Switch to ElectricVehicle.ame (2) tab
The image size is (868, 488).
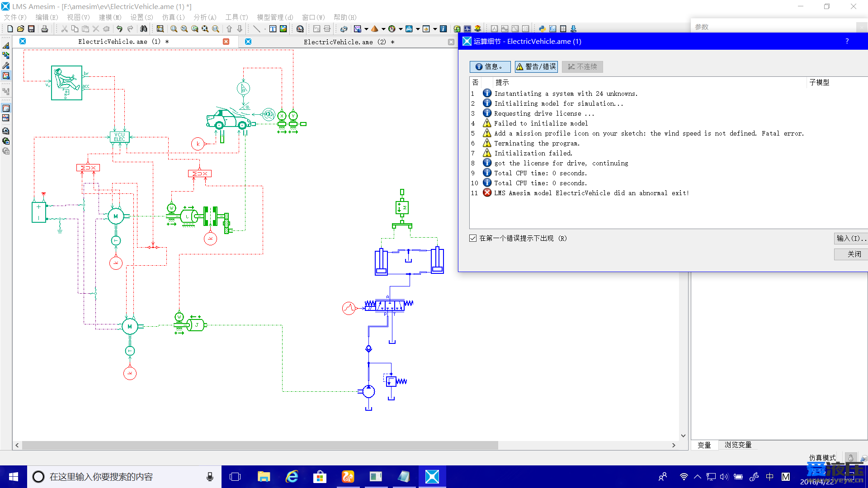click(x=349, y=42)
